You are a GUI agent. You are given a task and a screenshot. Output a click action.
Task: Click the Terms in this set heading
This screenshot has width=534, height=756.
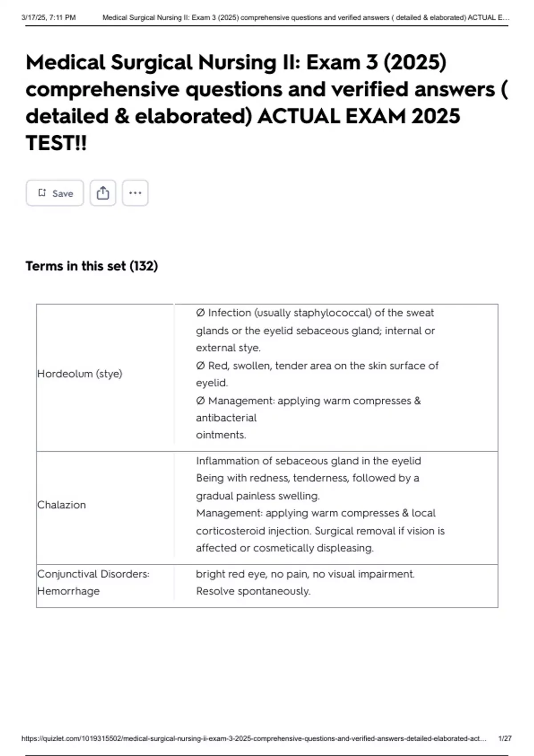pyautogui.click(x=92, y=265)
